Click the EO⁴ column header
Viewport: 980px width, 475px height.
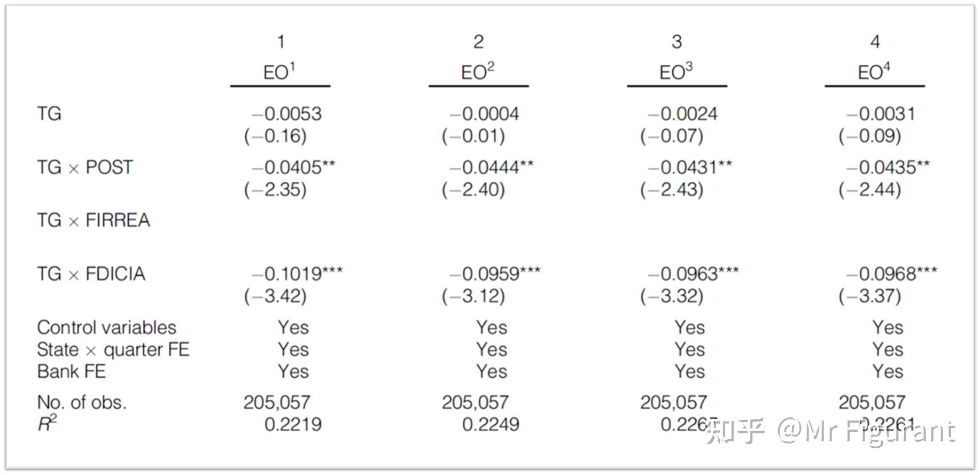click(x=874, y=72)
